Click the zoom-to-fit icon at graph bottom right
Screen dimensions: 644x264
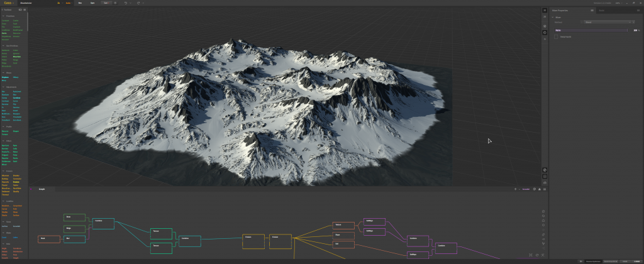tap(531, 255)
